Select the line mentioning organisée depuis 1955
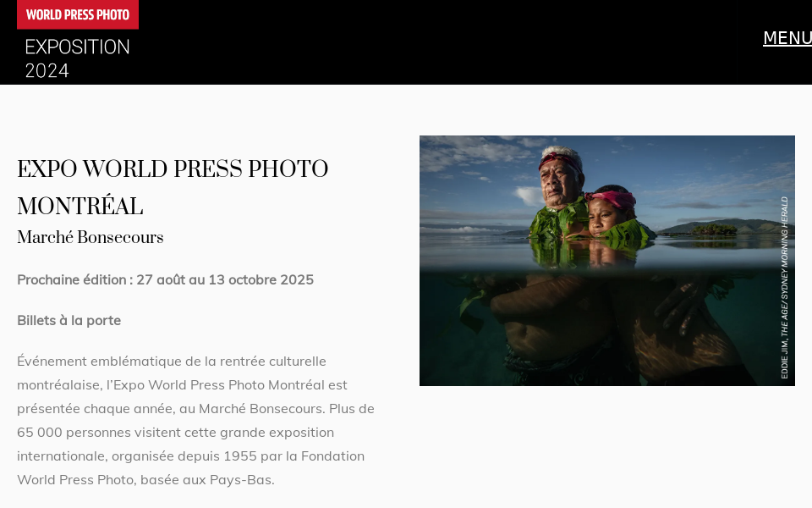Viewport: 812px width, 508px height. click(x=190, y=456)
